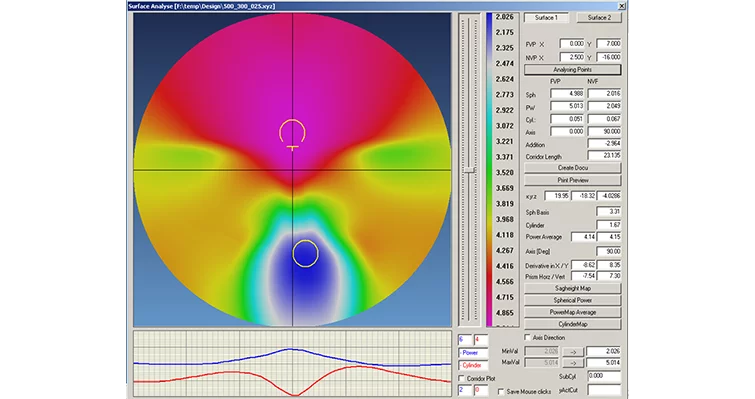Click the xyz field showing -4.0286
Screen dimensions: 755x399
point(609,196)
